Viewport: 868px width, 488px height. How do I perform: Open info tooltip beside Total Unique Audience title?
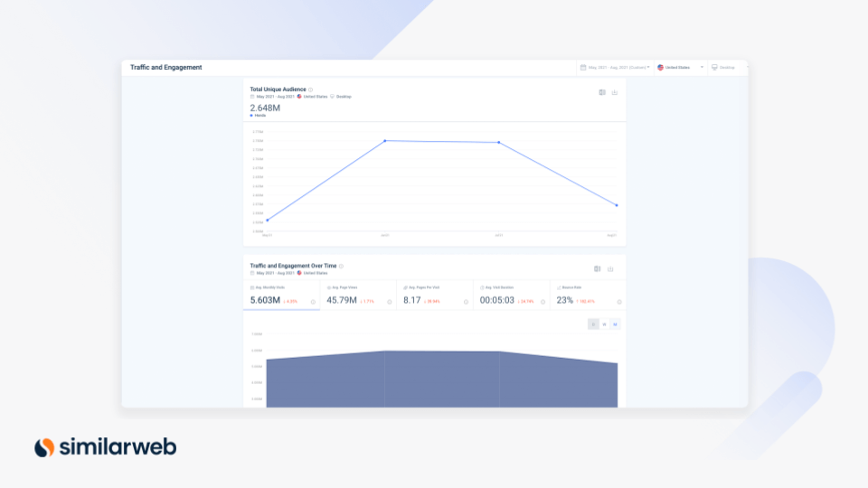(311, 89)
